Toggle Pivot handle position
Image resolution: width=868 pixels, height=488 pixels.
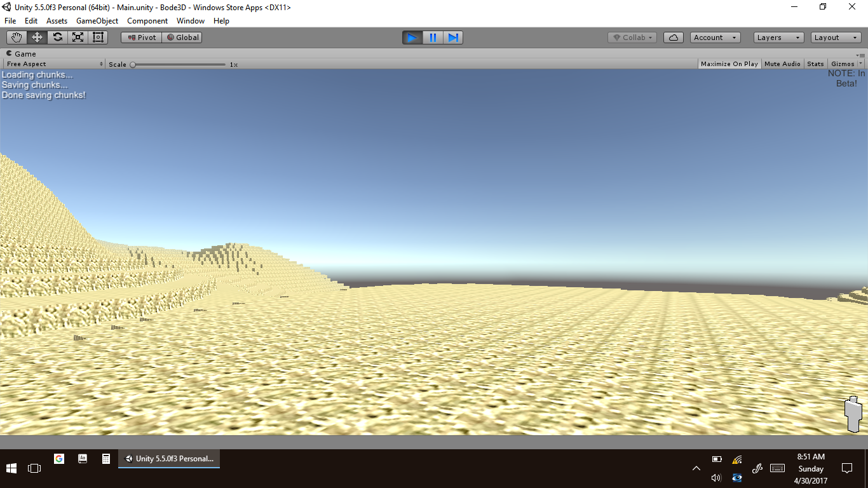point(141,37)
